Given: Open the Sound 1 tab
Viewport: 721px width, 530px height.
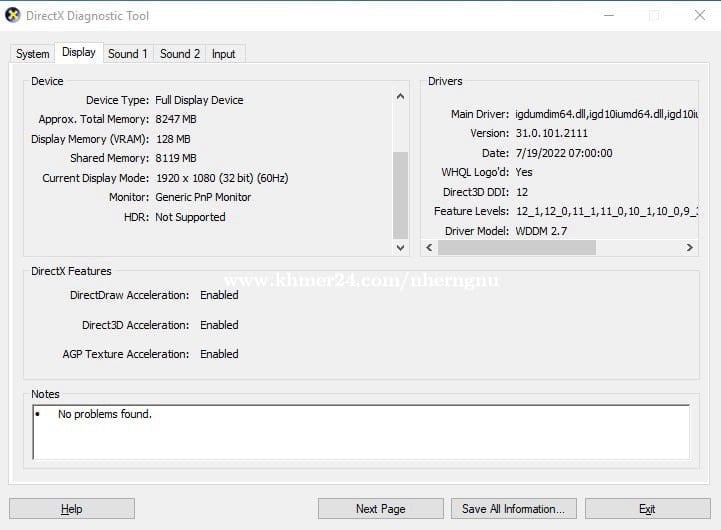Looking at the screenshot, I should tap(128, 54).
